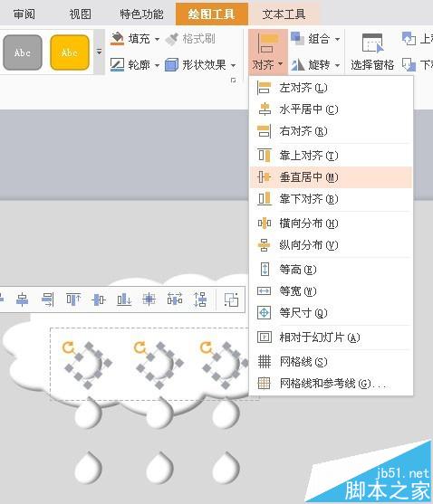Open the 审阅 ribbon tab
The image size is (433, 504).
pyautogui.click(x=24, y=14)
